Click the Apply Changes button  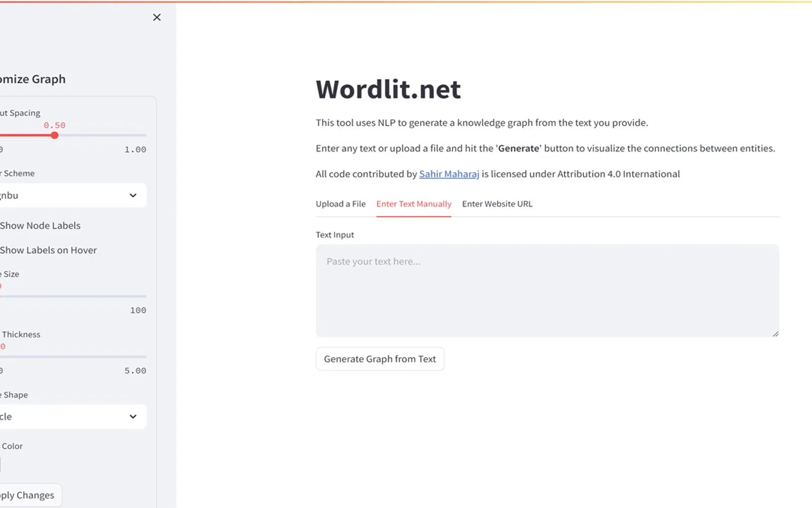[x=30, y=495]
